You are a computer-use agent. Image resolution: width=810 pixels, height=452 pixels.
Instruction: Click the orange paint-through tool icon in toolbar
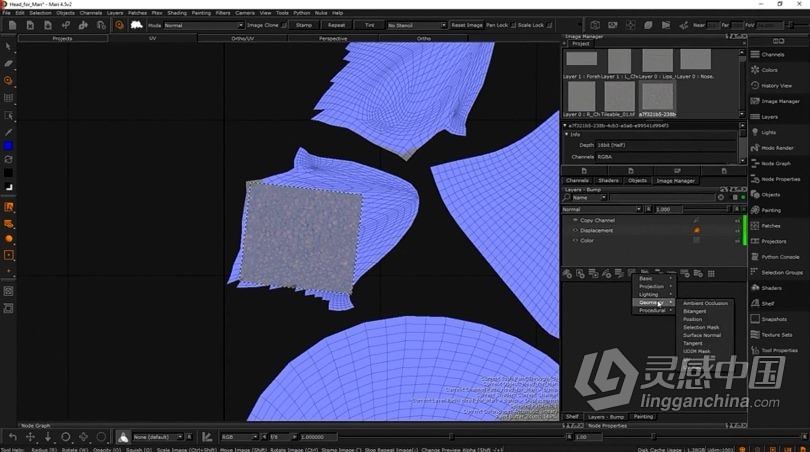(x=119, y=25)
